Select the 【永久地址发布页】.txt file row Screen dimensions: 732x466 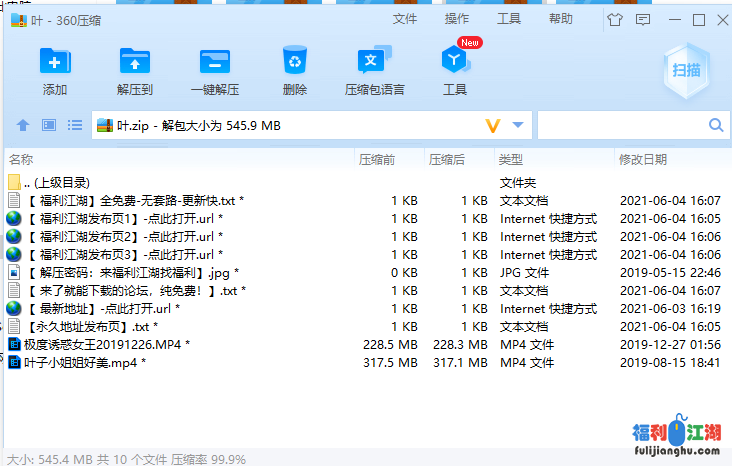tap(90, 326)
